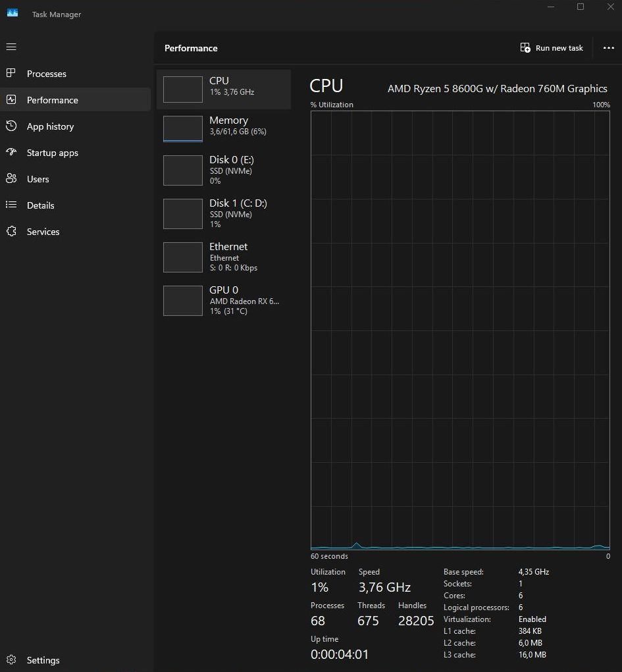This screenshot has width=622, height=672.
Task: Select the Memory usage entry
Action: coord(224,128)
